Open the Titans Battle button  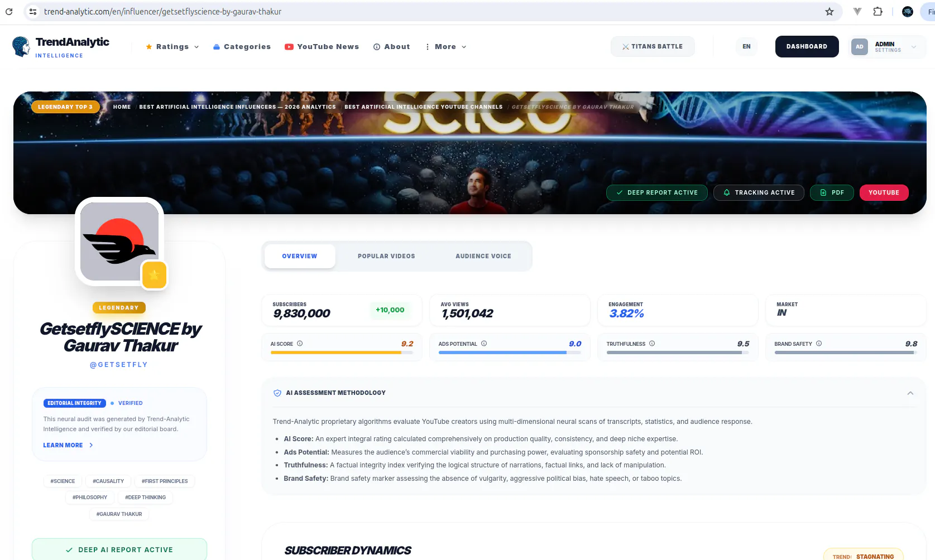pyautogui.click(x=653, y=47)
